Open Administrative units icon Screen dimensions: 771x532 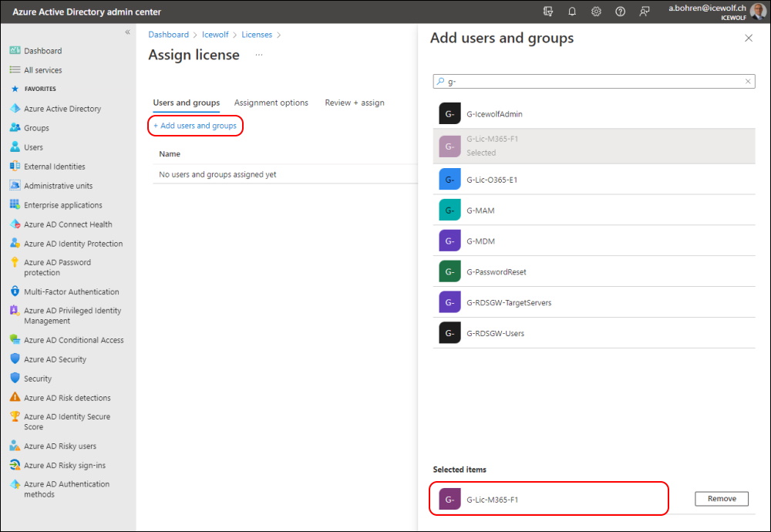15,185
